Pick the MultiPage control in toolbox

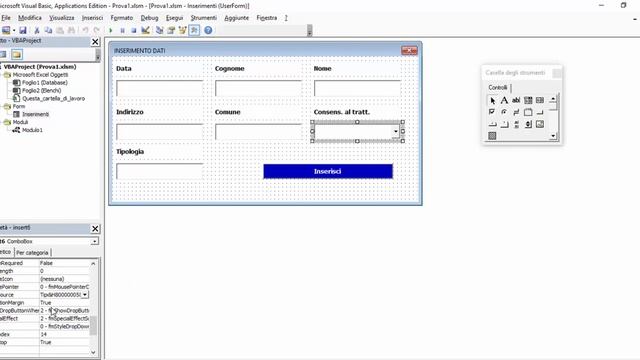tap(504, 124)
